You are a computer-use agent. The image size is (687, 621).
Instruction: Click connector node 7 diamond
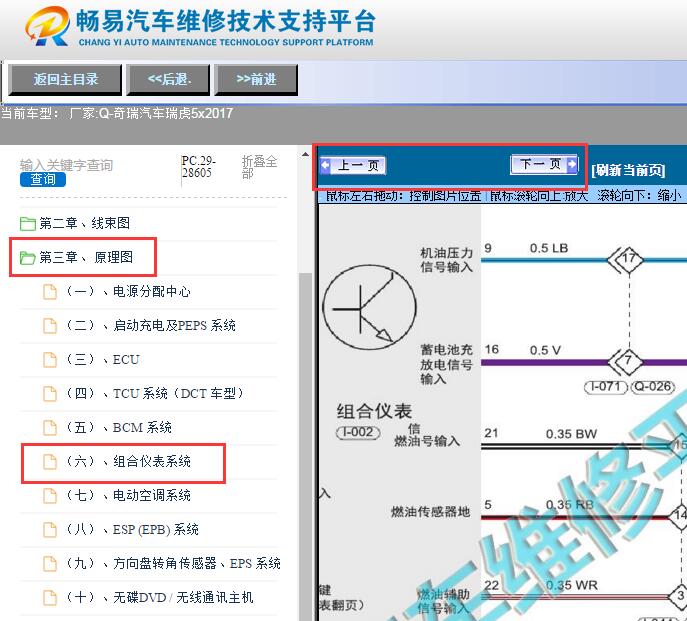point(628,362)
